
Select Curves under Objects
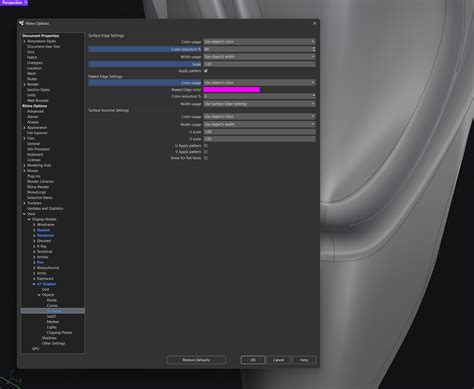[x=52, y=306]
